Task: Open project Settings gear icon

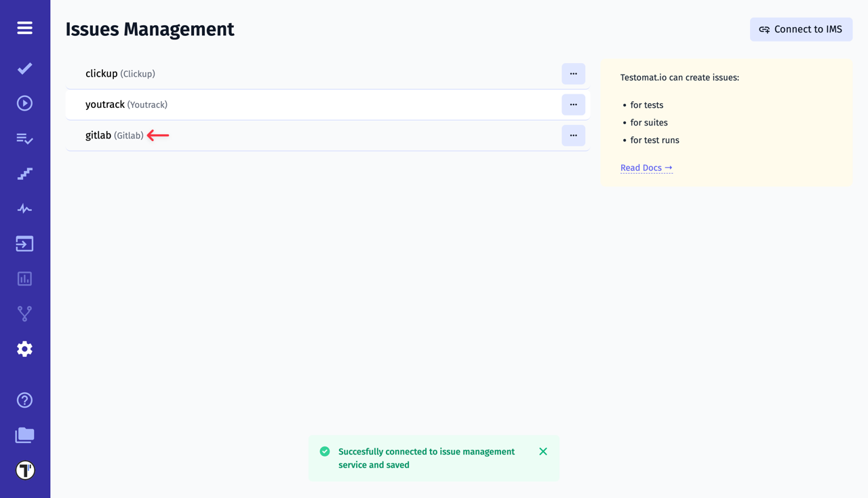Action: tap(24, 348)
